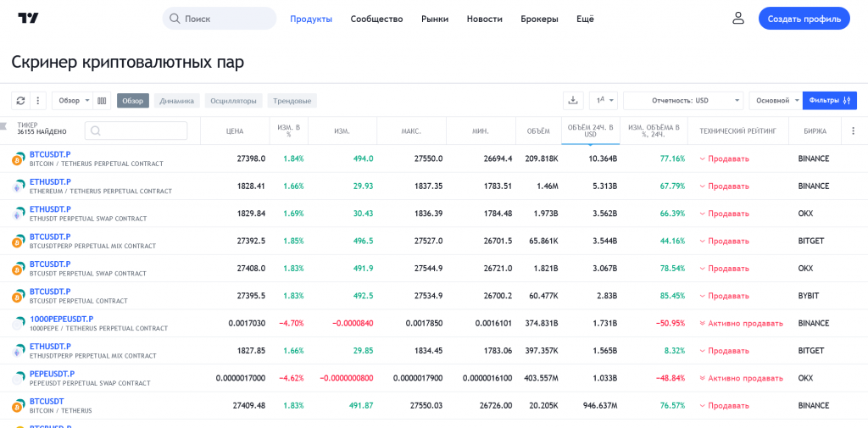868x428 pixels.
Task: Click the TradingView logo
Action: tap(28, 19)
